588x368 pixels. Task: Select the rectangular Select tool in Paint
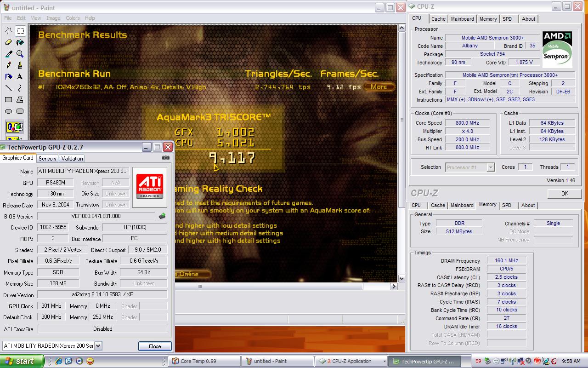(20, 31)
